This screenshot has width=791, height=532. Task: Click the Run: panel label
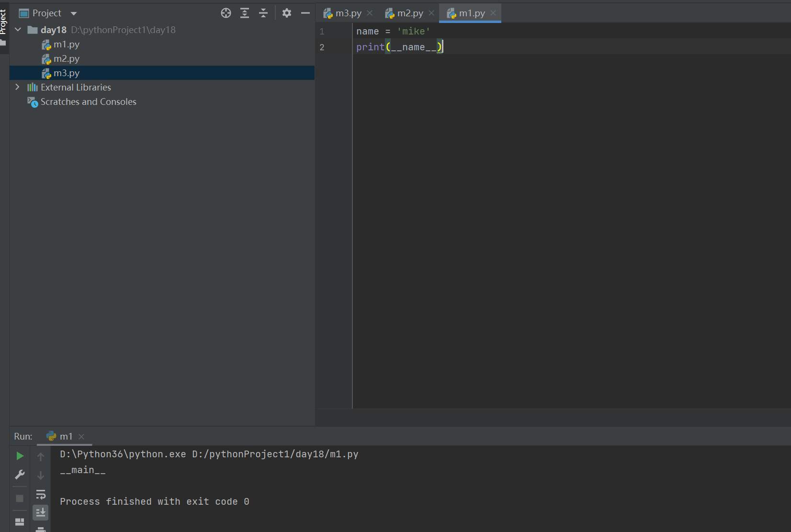(23, 436)
